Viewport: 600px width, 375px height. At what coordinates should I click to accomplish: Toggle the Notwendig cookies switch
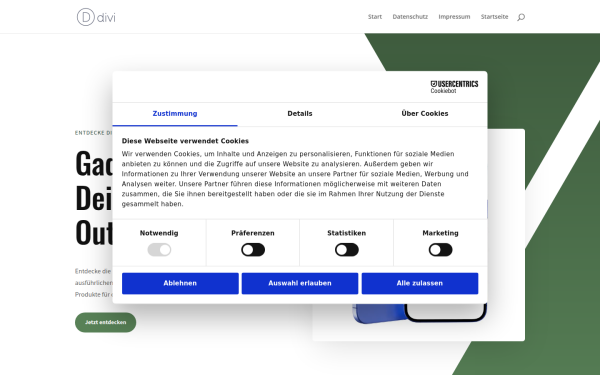[159, 250]
